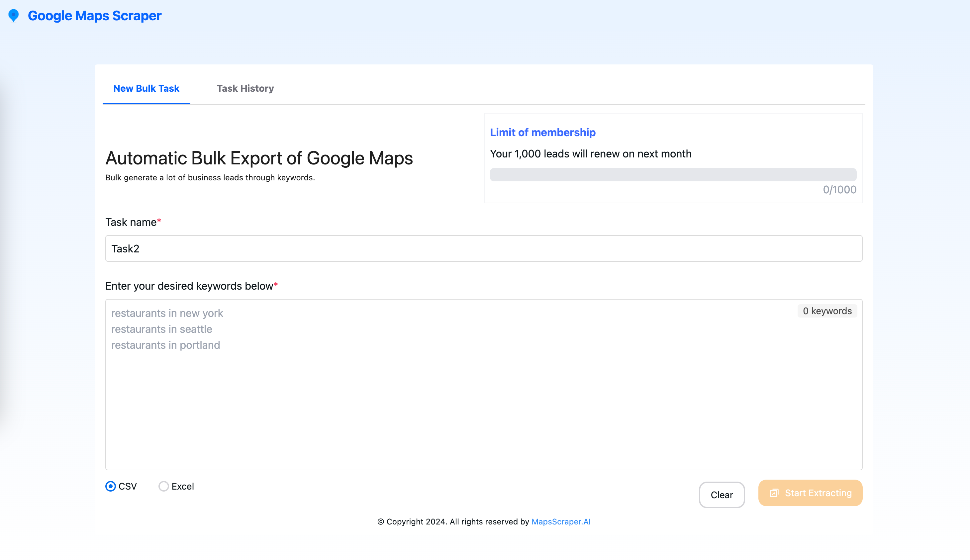Image resolution: width=970 pixels, height=560 pixels.
Task: Click the leads usage progress bar
Action: [673, 175]
